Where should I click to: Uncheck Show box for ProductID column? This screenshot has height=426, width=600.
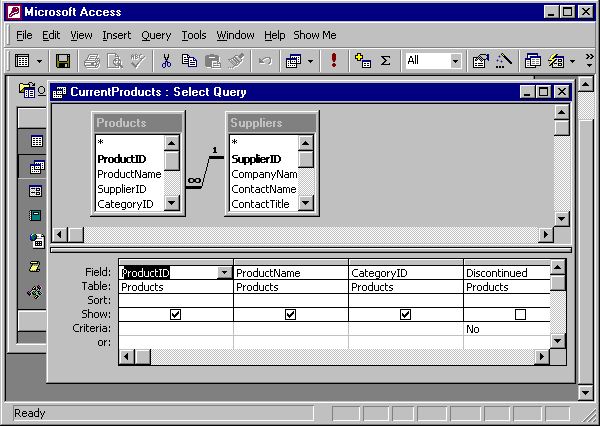coord(176,314)
